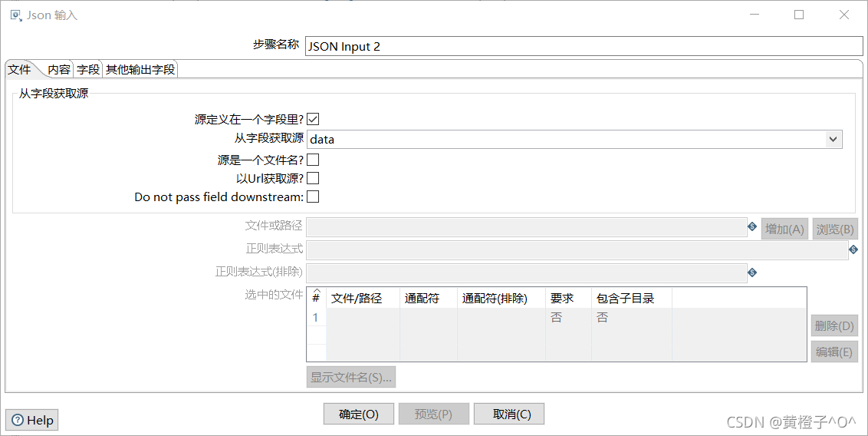Click the 从字段获取源 combo box showing data
The width and height of the screenshot is (868, 436).
[x=574, y=140]
